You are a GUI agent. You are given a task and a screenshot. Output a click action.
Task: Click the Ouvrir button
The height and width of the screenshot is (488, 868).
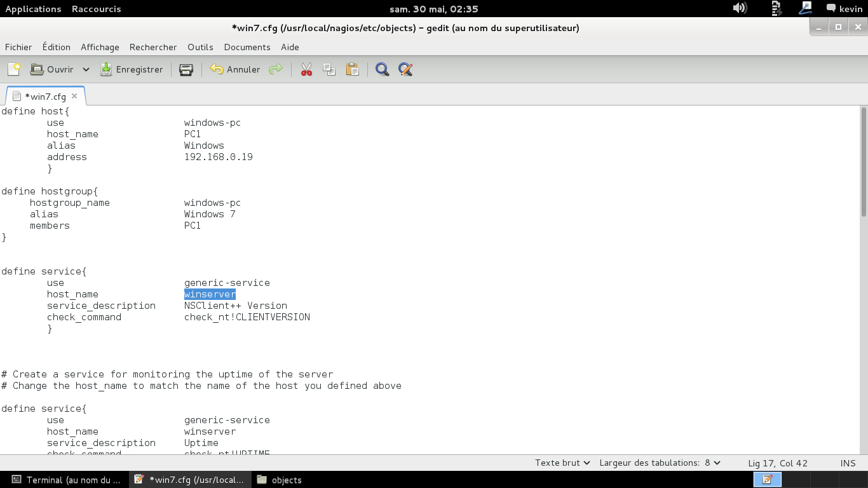coord(52,69)
